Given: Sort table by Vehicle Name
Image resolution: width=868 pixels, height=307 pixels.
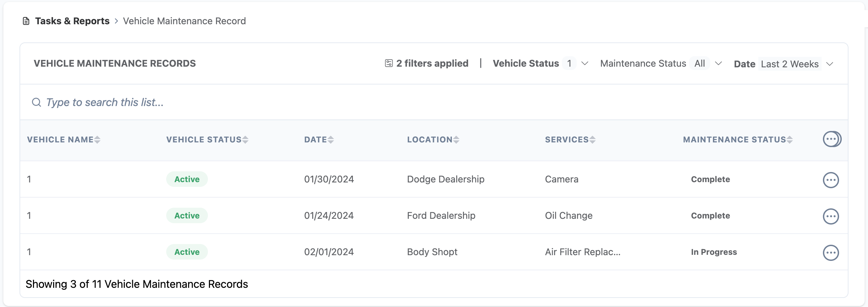Looking at the screenshot, I should 97,140.
